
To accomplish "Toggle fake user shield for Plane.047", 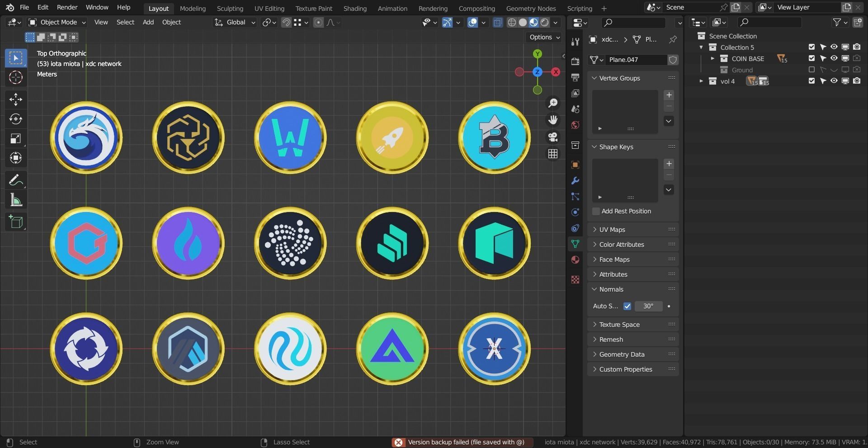I will pyautogui.click(x=673, y=60).
